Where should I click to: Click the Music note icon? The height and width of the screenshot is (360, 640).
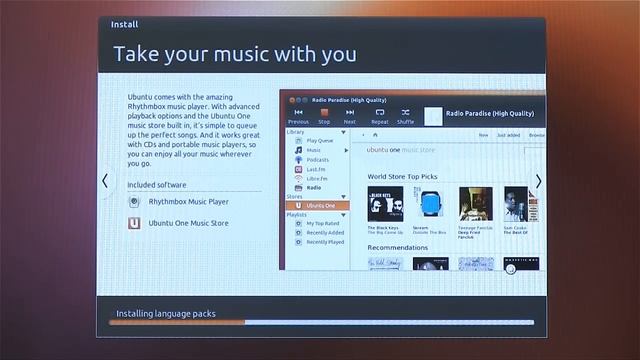coord(298,150)
